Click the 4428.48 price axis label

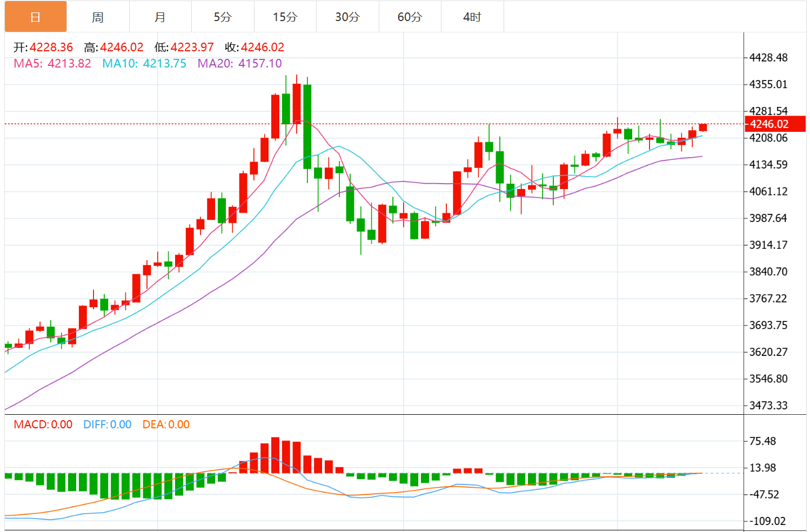pyautogui.click(x=768, y=57)
